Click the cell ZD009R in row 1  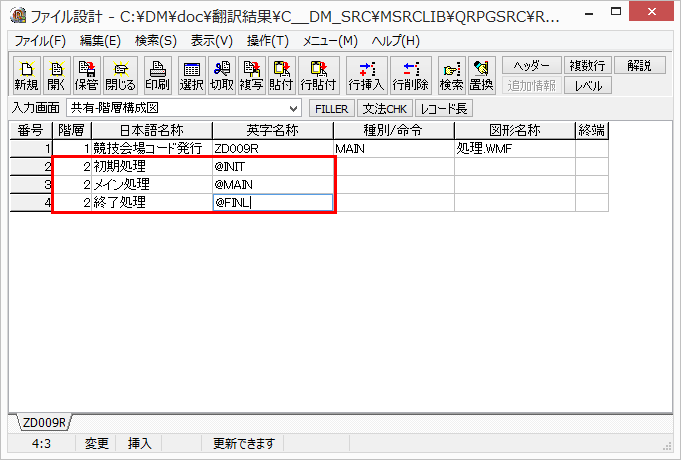pos(273,149)
